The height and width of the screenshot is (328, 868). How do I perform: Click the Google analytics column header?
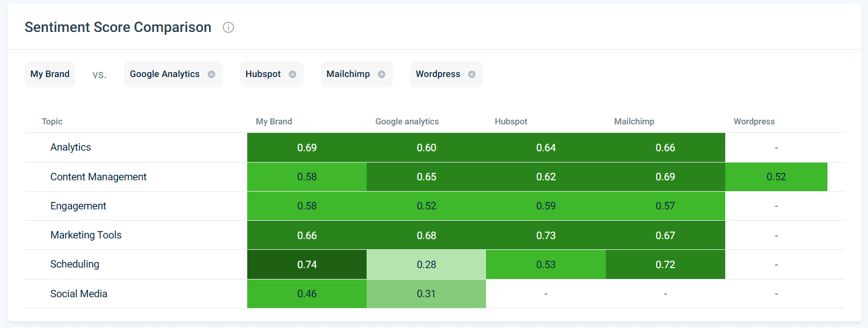(x=407, y=122)
